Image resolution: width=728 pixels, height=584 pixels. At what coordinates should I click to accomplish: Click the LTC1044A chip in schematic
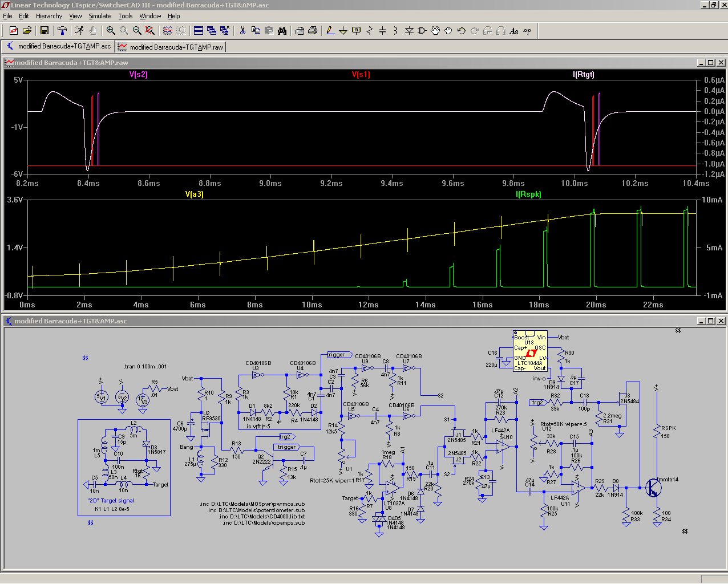point(530,352)
